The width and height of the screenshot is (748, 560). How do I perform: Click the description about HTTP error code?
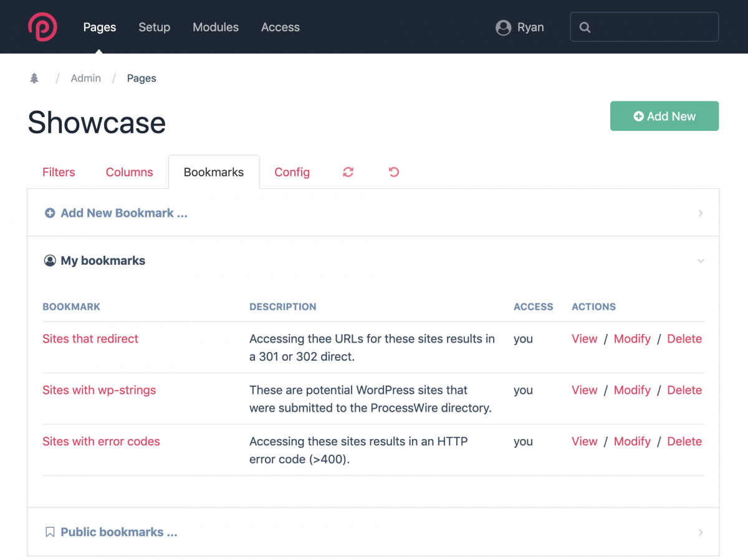[x=359, y=450]
